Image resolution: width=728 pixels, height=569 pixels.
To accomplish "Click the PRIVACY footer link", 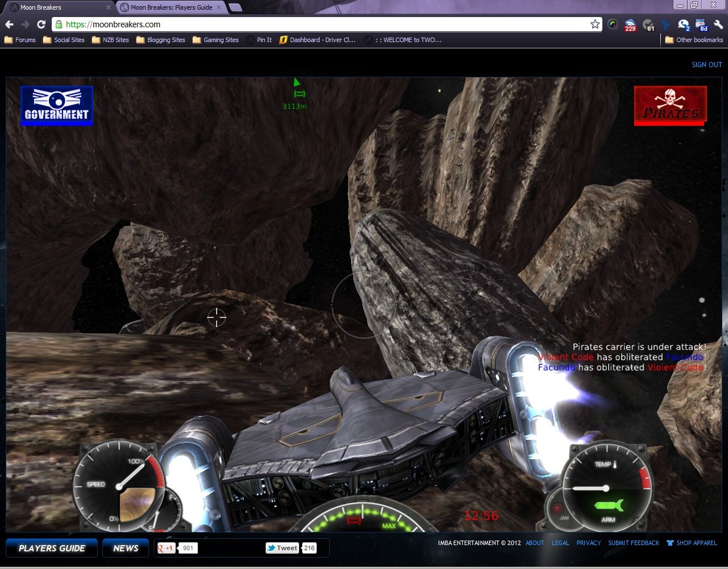I will coord(589,543).
